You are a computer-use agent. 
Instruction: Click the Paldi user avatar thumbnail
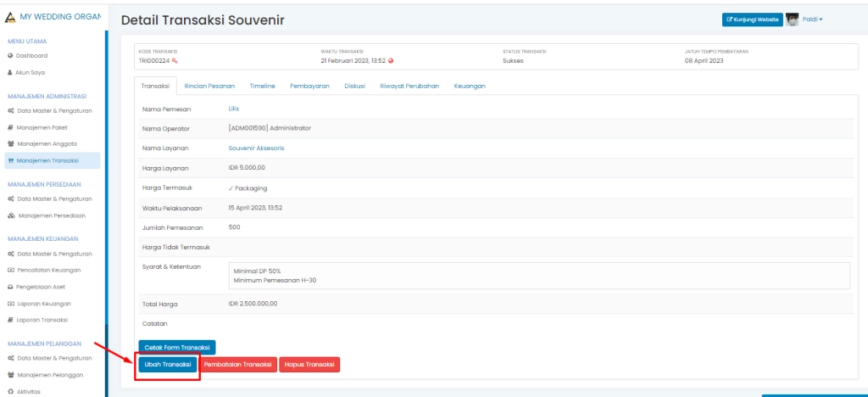point(793,20)
